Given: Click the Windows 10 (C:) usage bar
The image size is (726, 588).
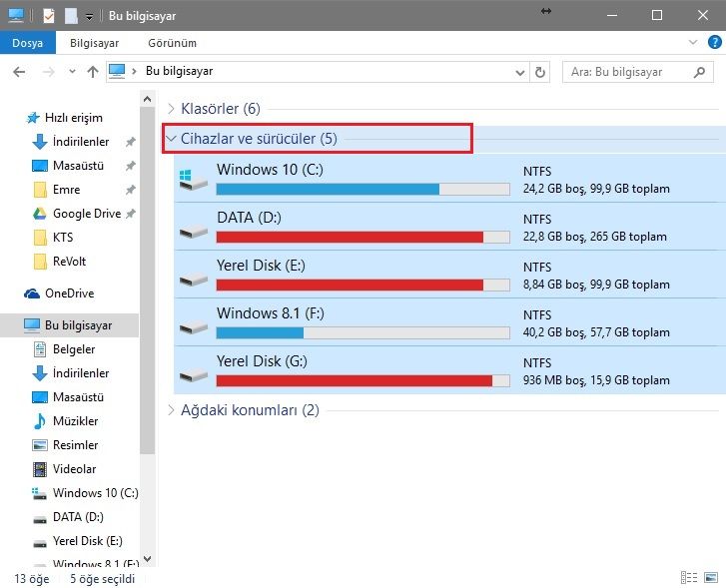Looking at the screenshot, I should [363, 189].
